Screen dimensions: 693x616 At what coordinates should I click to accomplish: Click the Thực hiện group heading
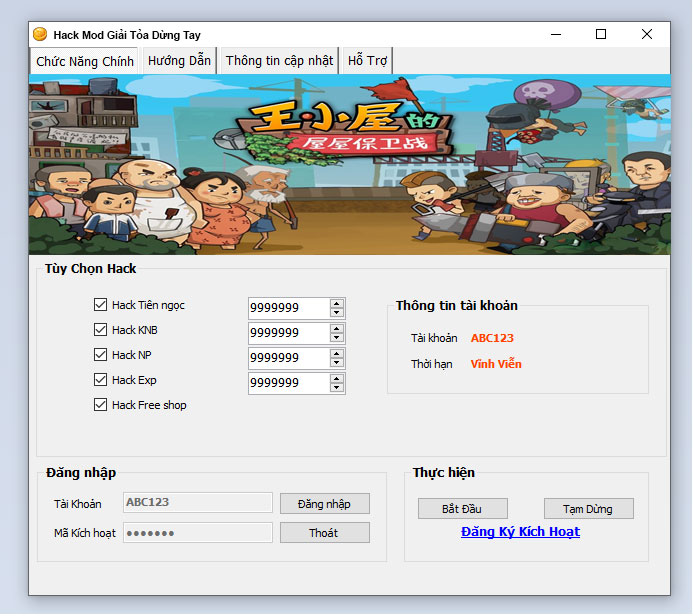click(x=444, y=472)
